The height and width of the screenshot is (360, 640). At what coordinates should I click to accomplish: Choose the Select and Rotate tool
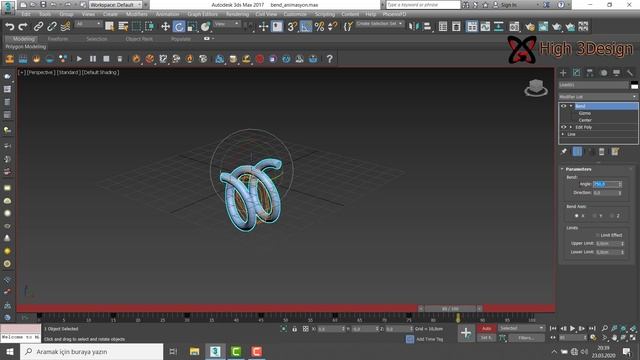click(179, 27)
